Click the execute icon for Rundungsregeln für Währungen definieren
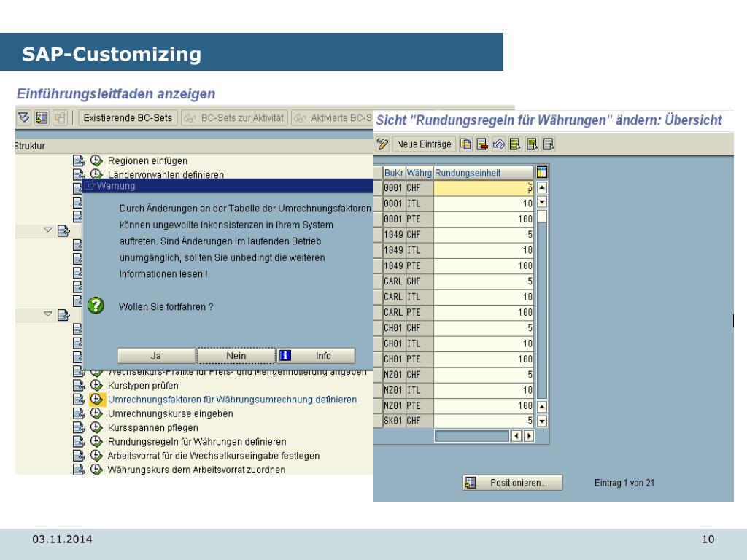Viewport: 747px width, 560px height. click(x=96, y=441)
